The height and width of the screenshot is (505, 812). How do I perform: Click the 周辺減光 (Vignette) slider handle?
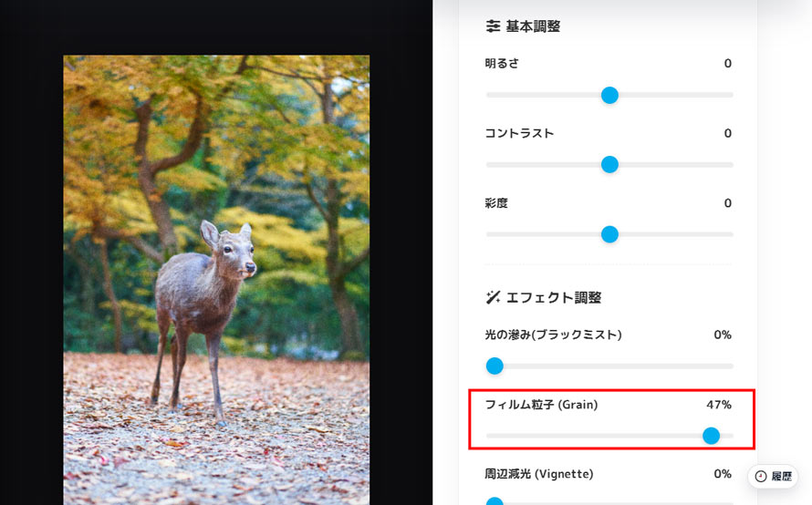click(x=494, y=501)
